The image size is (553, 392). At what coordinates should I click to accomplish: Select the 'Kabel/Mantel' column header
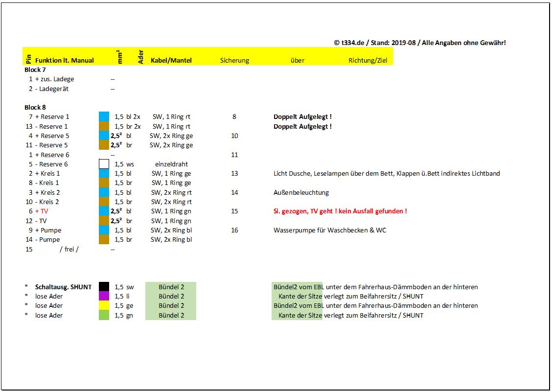(x=171, y=60)
